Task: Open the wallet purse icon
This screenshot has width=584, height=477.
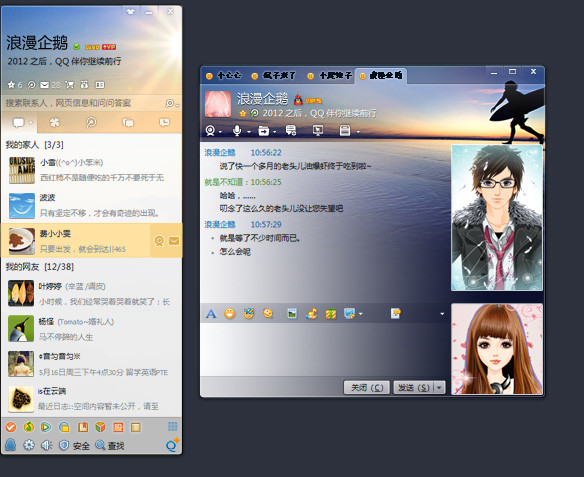Action: pyautogui.click(x=84, y=85)
